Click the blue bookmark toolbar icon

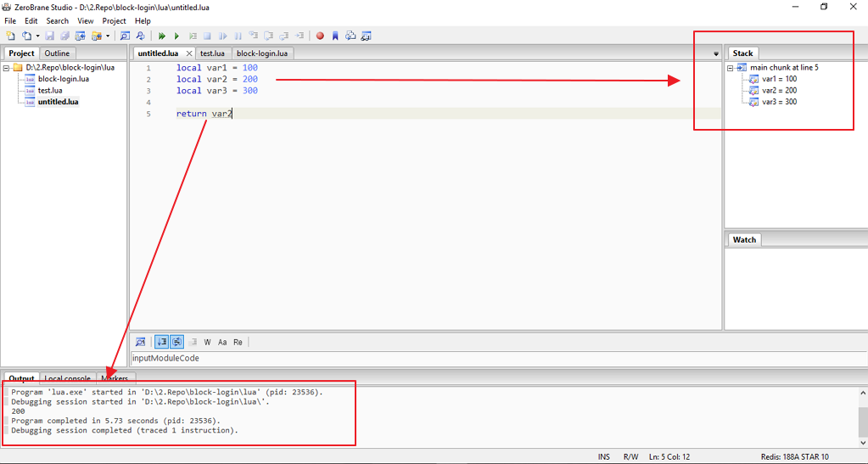(335, 36)
